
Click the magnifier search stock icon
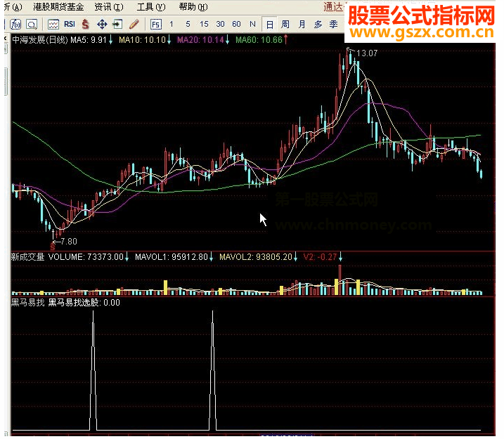pos(32,24)
